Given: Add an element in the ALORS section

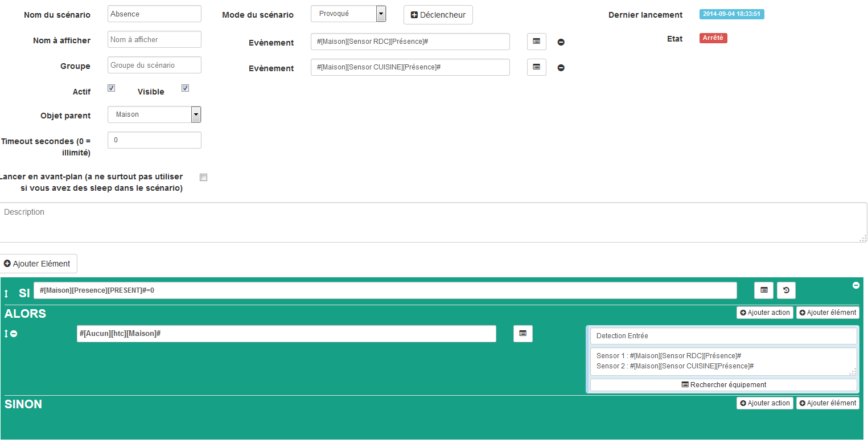Looking at the screenshot, I should click(x=828, y=313).
